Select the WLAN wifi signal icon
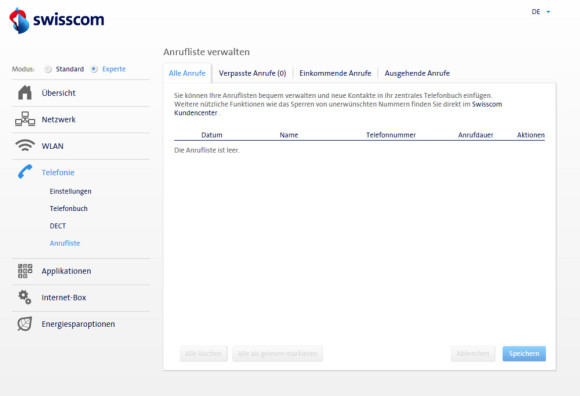This screenshot has height=396, width=580. (25, 145)
